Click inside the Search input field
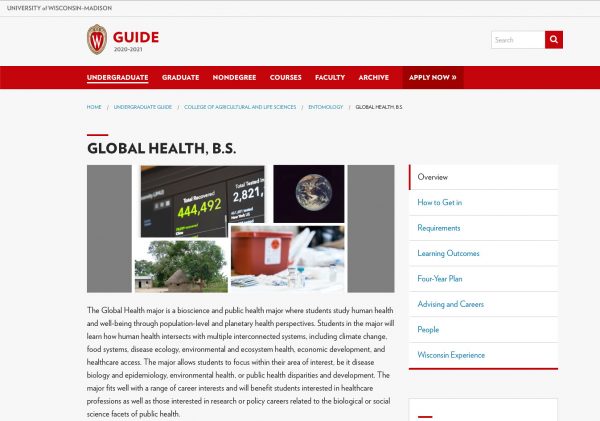The image size is (600, 421). [517, 40]
